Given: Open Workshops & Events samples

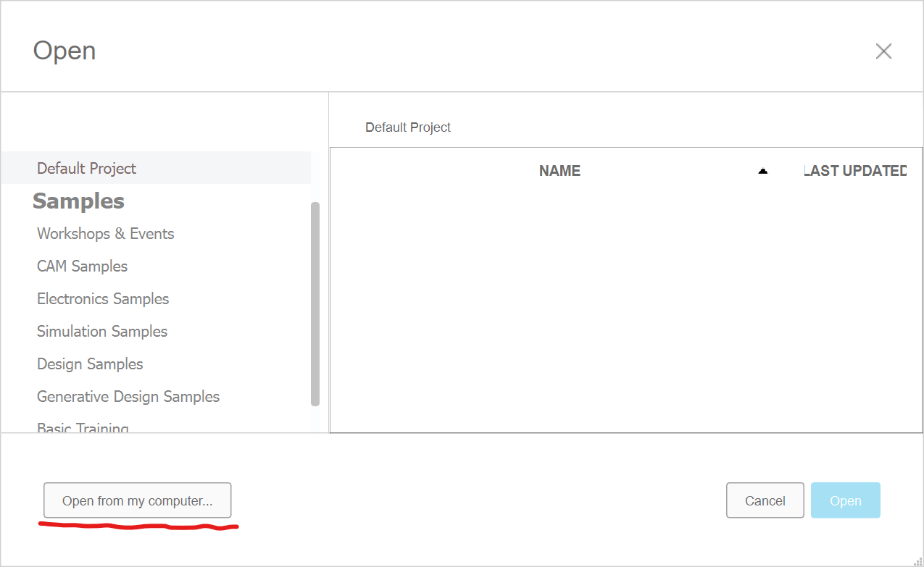Looking at the screenshot, I should tap(106, 234).
